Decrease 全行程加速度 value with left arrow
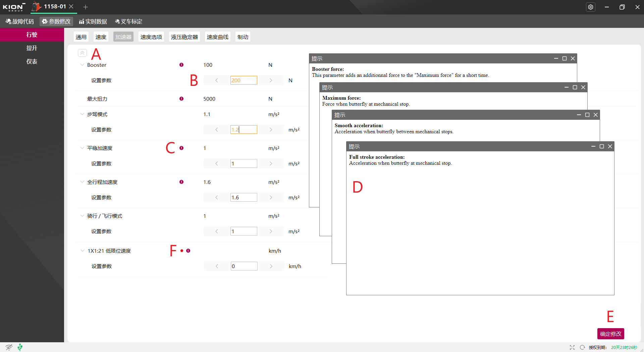The height and width of the screenshot is (352, 644). 217,197
